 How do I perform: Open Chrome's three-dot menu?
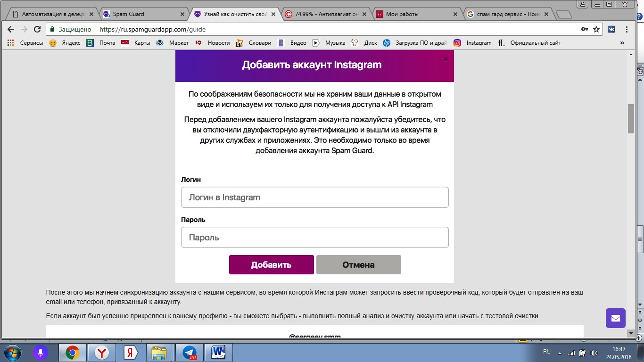tap(627, 29)
